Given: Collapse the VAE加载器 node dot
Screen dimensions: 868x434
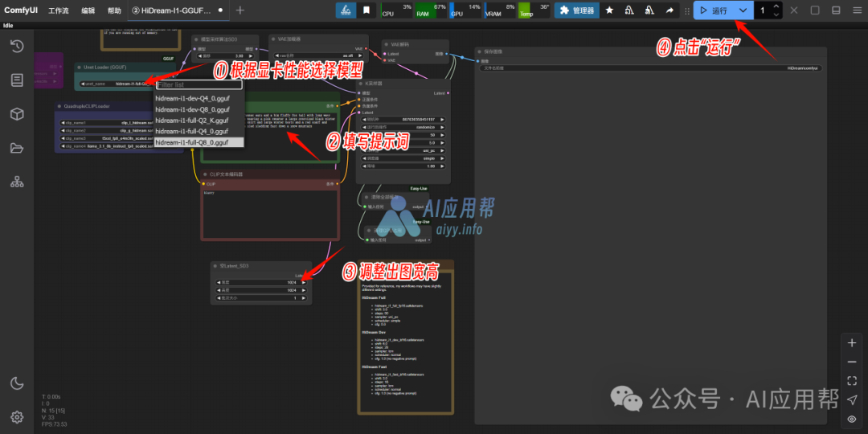Looking at the screenshot, I should 273,39.
